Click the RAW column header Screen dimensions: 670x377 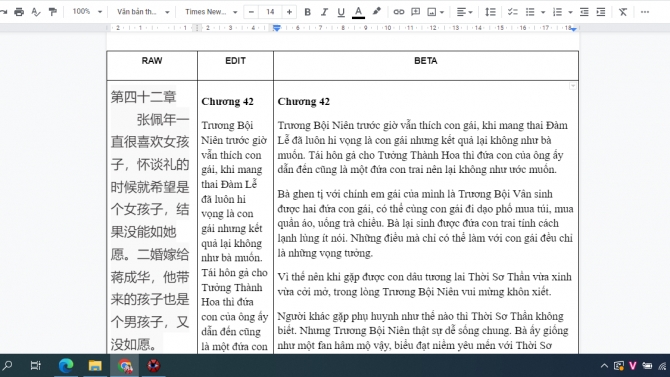click(152, 61)
